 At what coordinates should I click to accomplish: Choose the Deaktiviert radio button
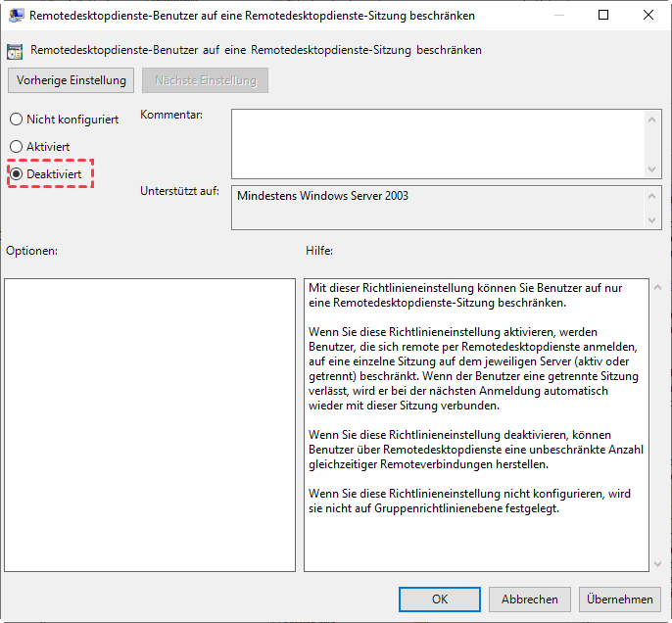click(16, 173)
